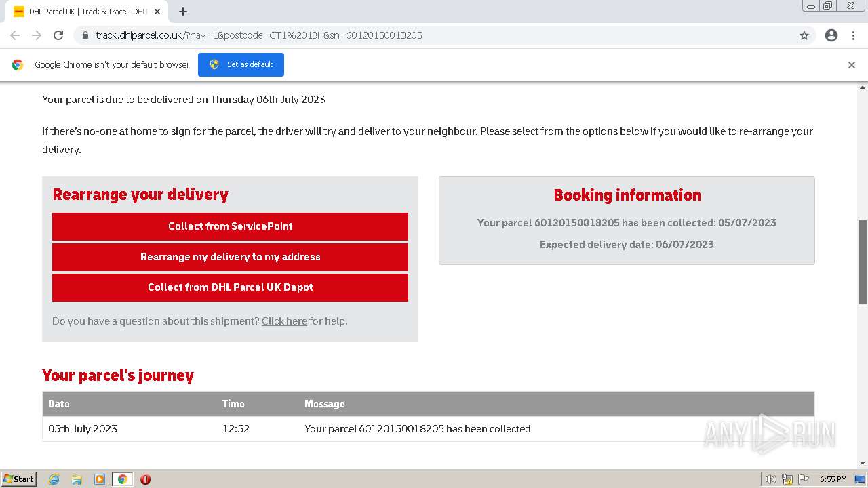Screen dimensions: 868x488
Task: Click Collect from ServicePoint button
Action: point(230,226)
